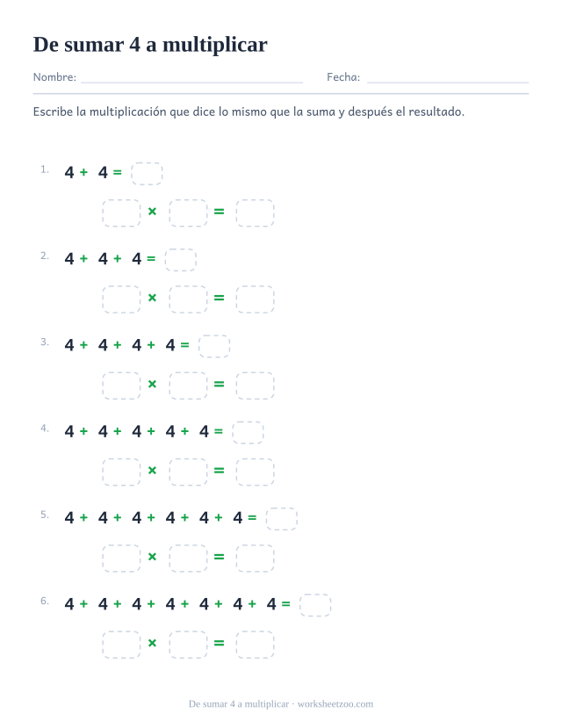
Task: Click the second factor box in problem 1
Action: 189,213
